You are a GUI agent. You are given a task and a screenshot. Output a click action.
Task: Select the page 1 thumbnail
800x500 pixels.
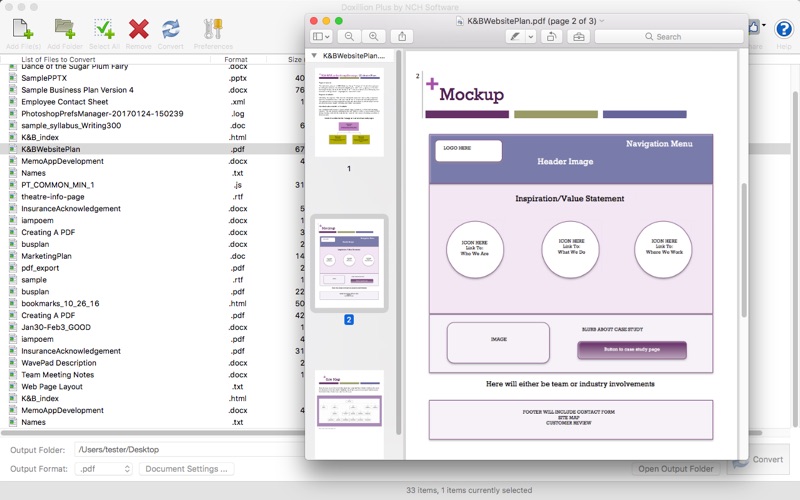tap(349, 112)
